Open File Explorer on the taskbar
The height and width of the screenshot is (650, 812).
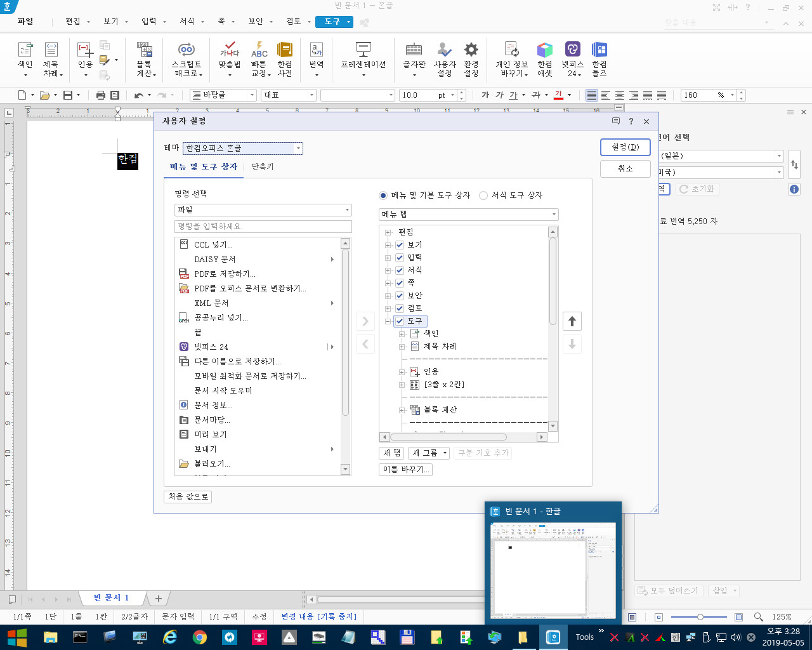50,637
